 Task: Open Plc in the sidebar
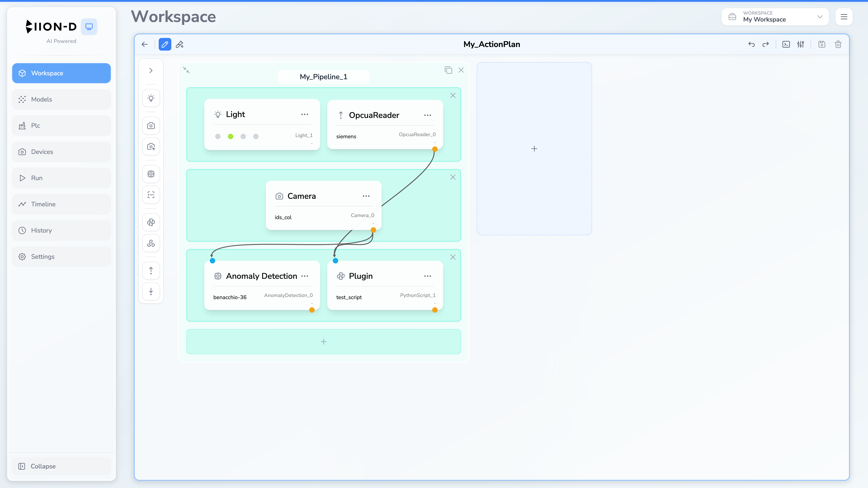point(61,126)
